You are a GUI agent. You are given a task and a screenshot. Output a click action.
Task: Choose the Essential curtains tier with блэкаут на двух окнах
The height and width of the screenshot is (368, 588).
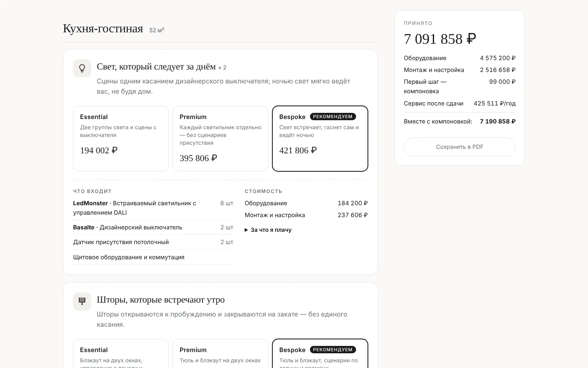pos(121,354)
